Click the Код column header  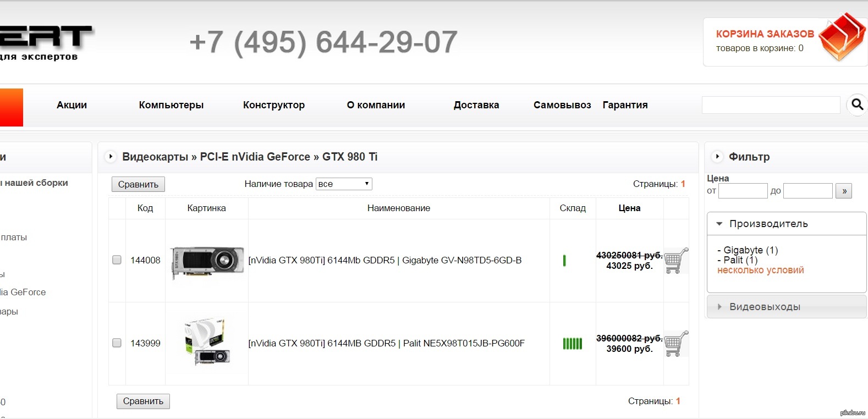[145, 208]
